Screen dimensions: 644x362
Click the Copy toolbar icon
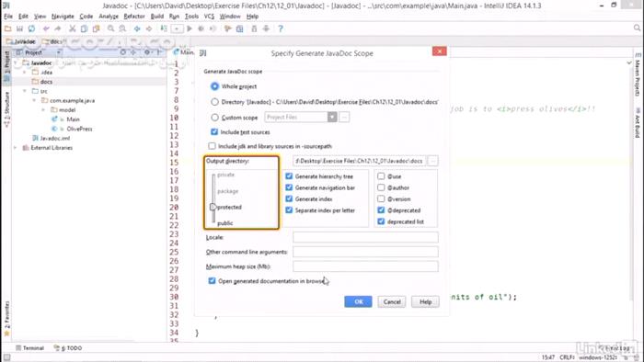pos(85,28)
